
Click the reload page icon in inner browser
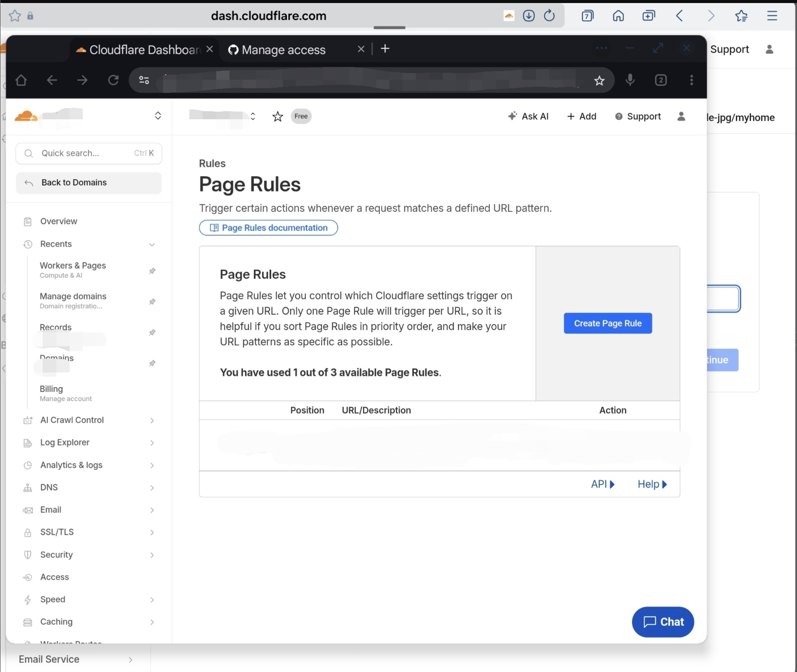pyautogui.click(x=113, y=80)
